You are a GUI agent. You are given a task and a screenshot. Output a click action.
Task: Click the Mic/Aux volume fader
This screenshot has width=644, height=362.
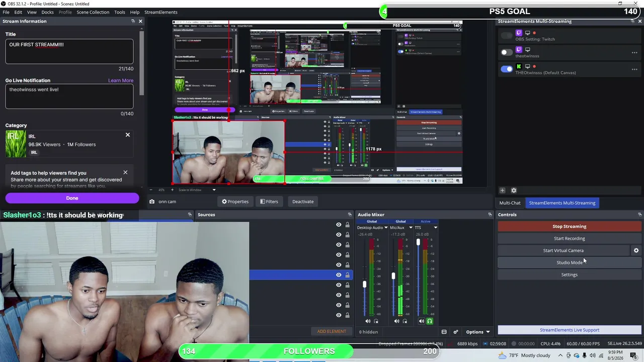(x=393, y=276)
